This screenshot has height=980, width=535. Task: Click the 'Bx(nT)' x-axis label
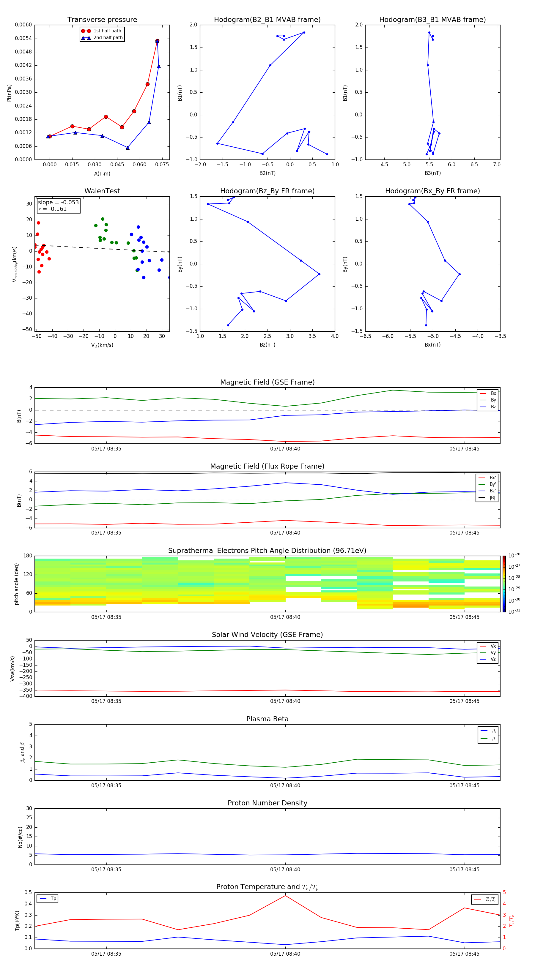coord(432,345)
